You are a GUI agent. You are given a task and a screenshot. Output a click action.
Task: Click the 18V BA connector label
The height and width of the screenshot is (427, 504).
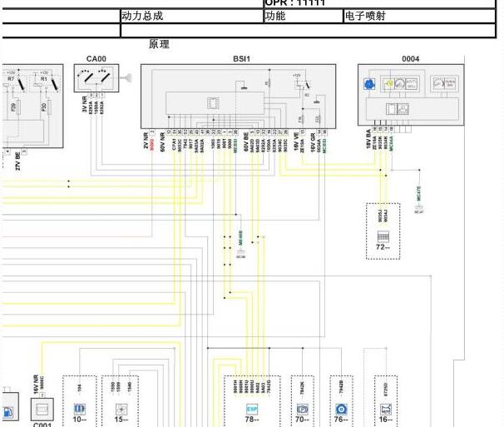(368, 139)
